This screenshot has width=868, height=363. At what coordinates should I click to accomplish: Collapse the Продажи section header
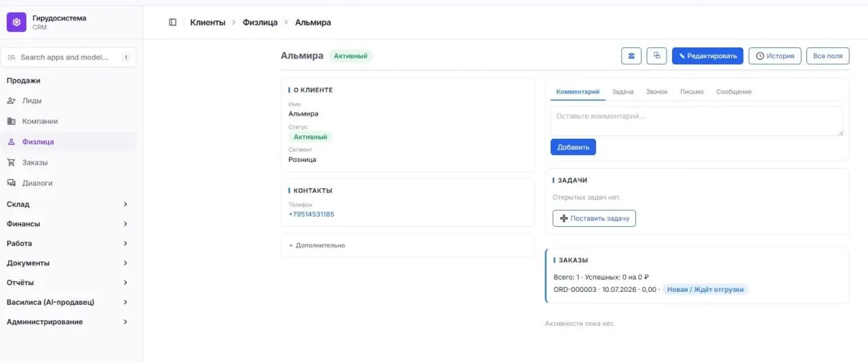24,81
